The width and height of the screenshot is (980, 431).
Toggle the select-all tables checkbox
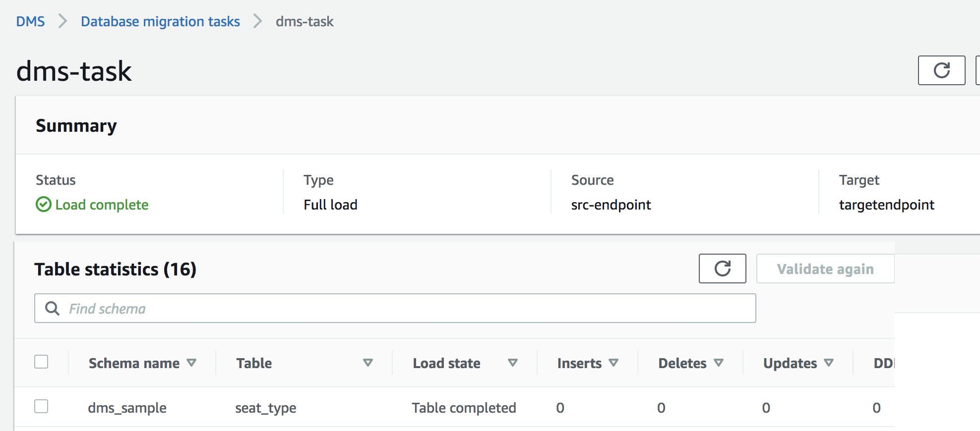point(41,362)
